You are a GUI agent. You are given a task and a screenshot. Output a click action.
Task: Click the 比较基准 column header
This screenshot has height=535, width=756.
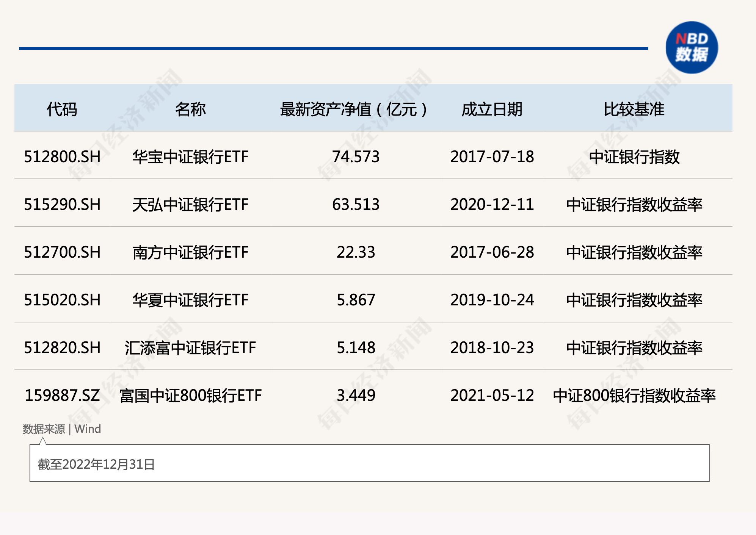634,109
